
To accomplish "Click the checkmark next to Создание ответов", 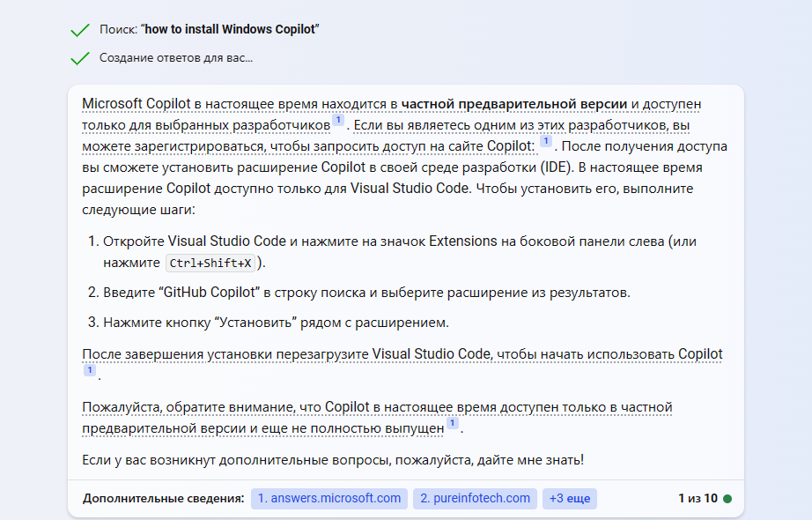I will 80,58.
